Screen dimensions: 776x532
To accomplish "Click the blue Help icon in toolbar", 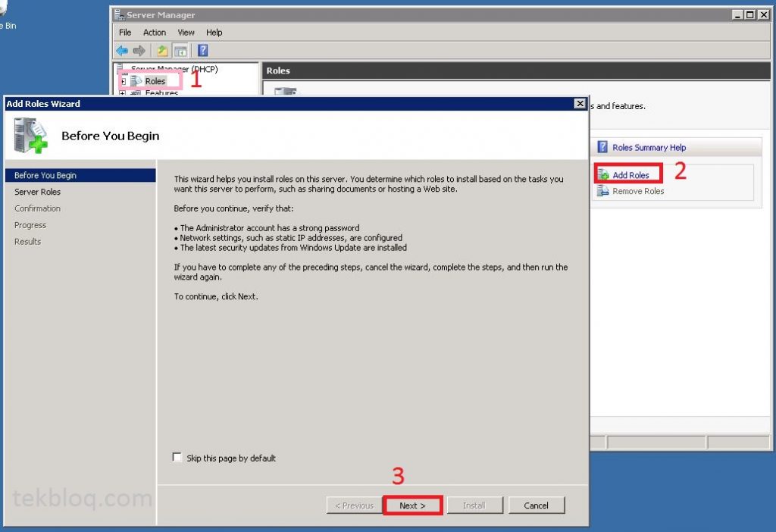I will coord(202,51).
